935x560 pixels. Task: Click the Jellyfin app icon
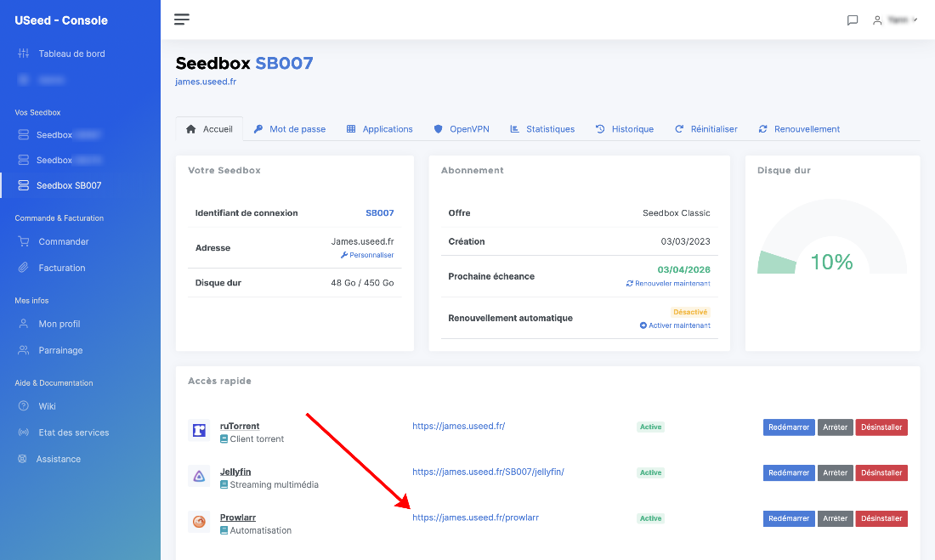click(199, 477)
